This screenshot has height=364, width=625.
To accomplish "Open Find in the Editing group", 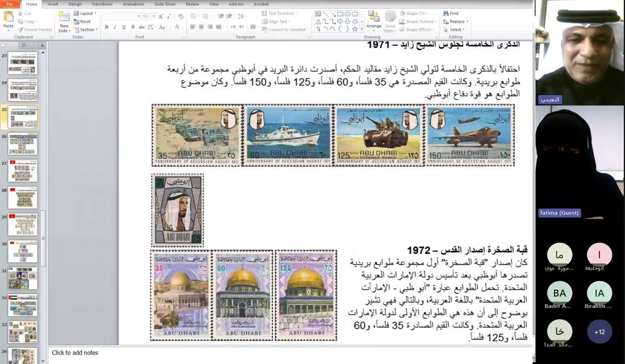I will click(451, 13).
